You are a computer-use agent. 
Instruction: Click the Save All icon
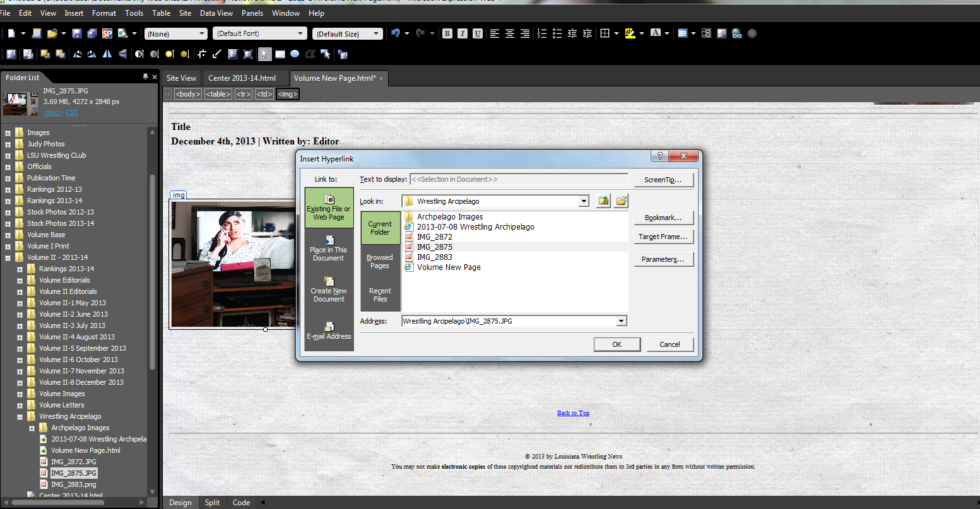tap(92, 33)
